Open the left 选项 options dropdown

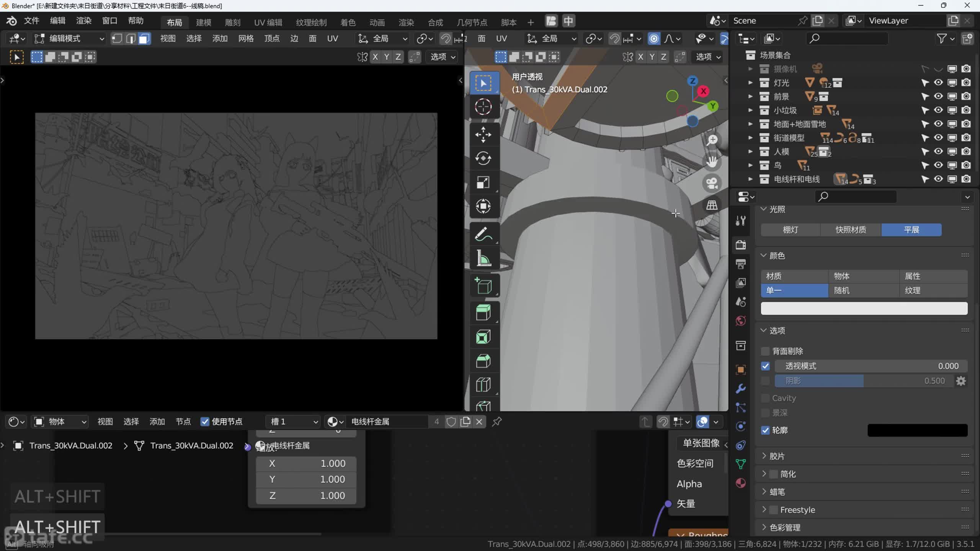[x=443, y=57]
